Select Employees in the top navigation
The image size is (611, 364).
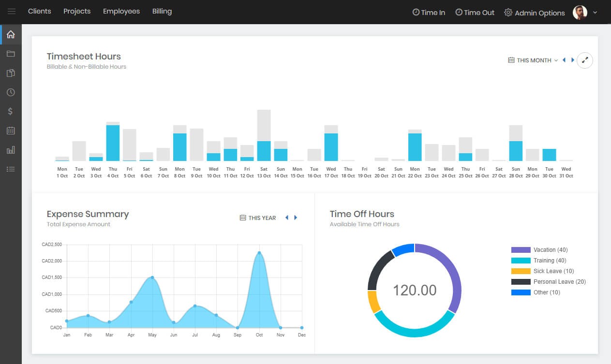(121, 11)
